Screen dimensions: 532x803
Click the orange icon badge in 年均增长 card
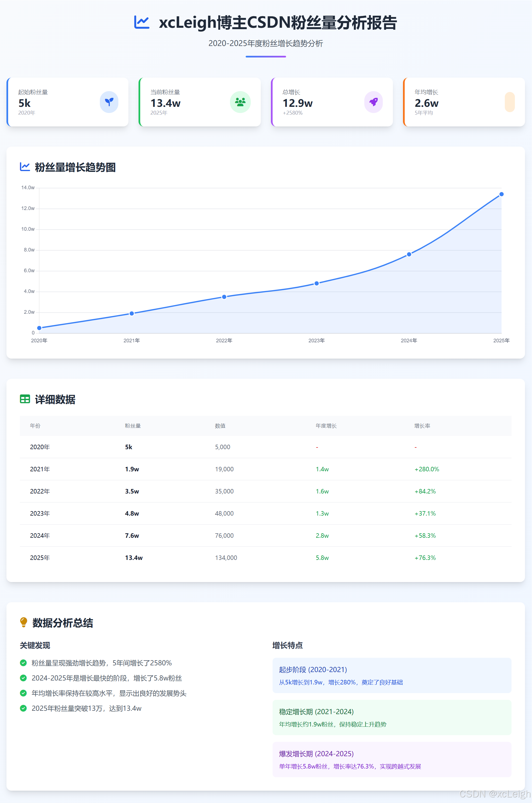coord(510,102)
